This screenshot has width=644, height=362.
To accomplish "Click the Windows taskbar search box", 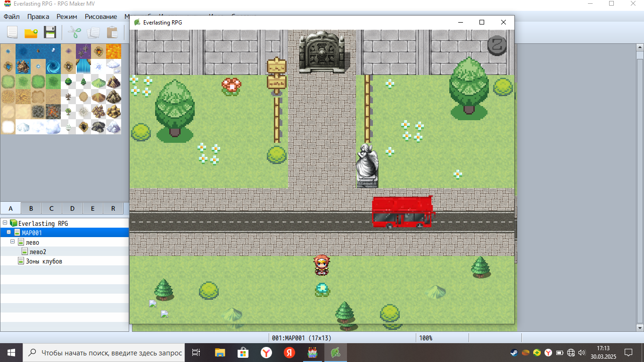I will point(104,352).
